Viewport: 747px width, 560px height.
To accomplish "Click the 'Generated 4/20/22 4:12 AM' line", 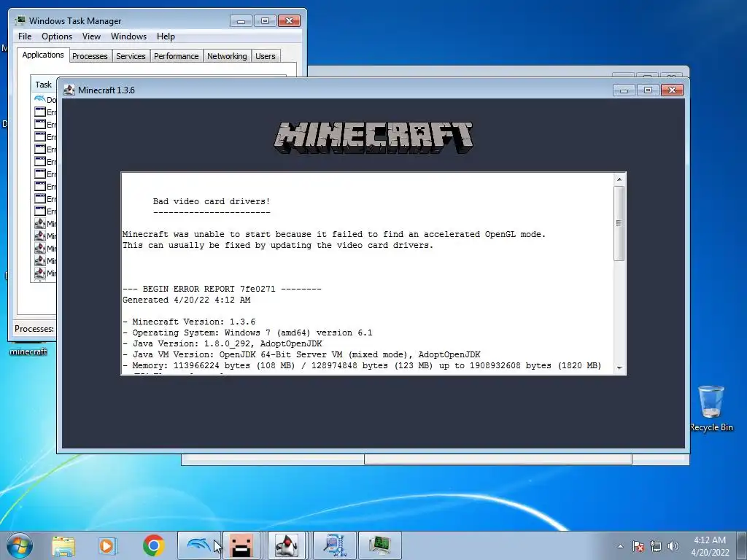I will [186, 300].
